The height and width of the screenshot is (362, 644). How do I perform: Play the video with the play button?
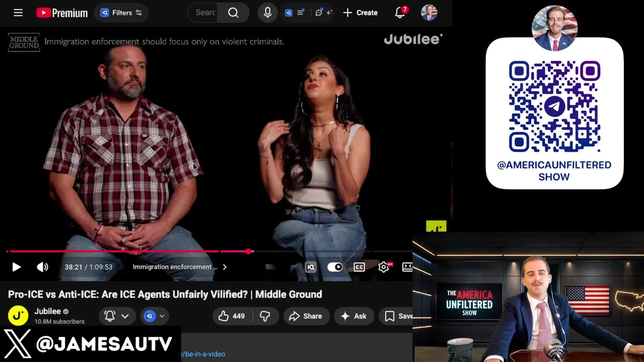16,267
